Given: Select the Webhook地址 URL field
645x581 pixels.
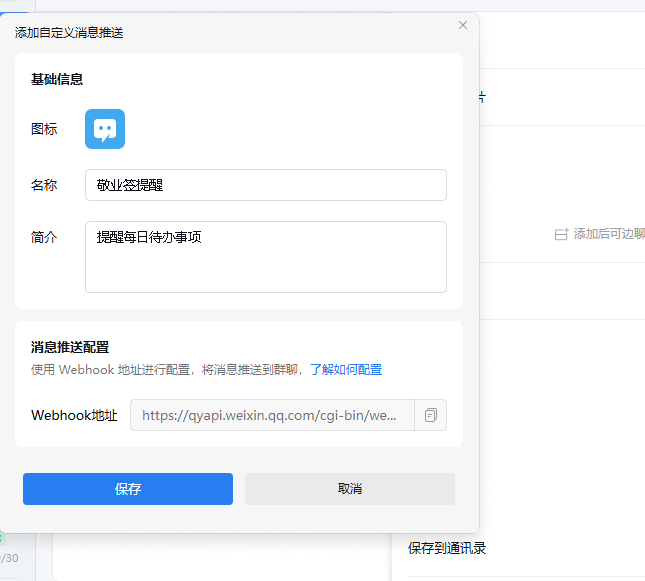Looking at the screenshot, I should click(272, 415).
